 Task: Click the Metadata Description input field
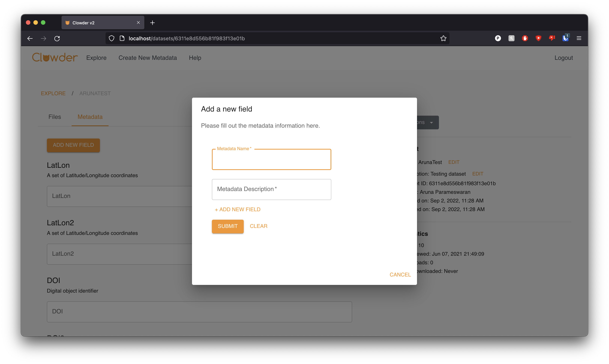pyautogui.click(x=271, y=189)
